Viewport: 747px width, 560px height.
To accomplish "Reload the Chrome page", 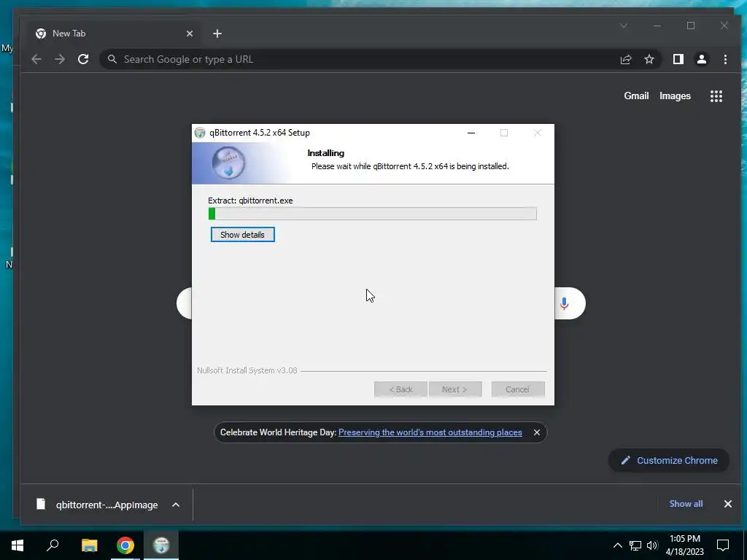I will [x=83, y=59].
